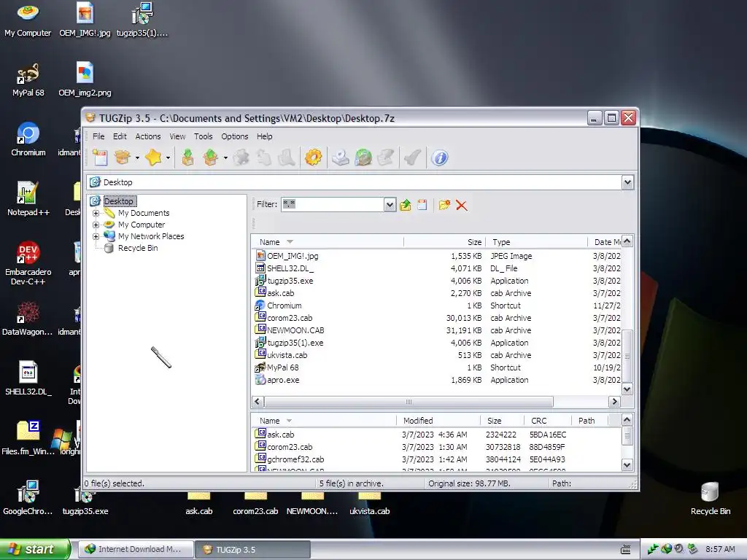Click the file list horizontal scrollbar thumb

pos(409,402)
